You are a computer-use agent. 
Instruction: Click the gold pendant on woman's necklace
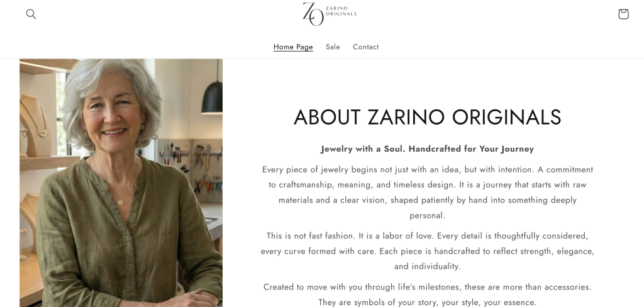pyautogui.click(x=121, y=201)
